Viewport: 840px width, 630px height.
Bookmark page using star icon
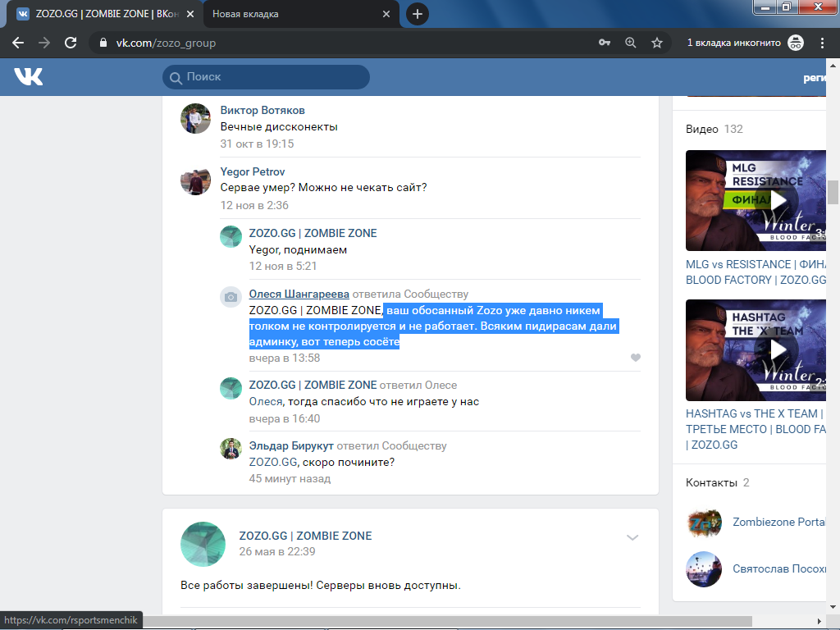(x=656, y=43)
